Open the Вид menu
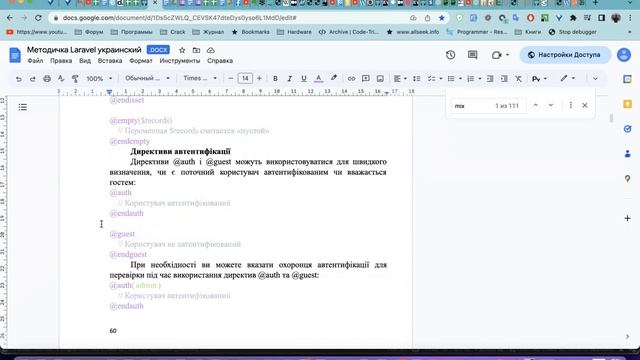Image resolution: width=640 pixels, height=360 pixels. point(85,61)
